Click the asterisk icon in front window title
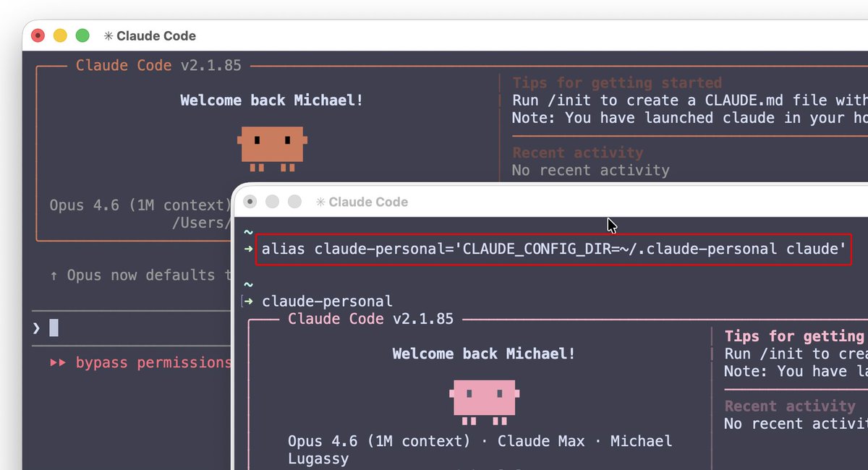 pyautogui.click(x=320, y=202)
